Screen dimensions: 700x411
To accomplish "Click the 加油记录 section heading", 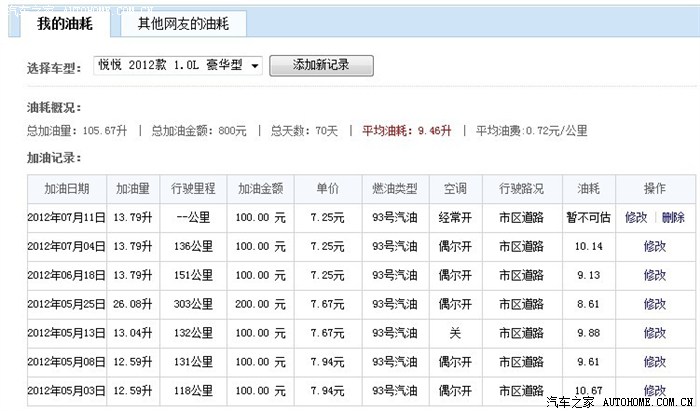I will 54,158.
